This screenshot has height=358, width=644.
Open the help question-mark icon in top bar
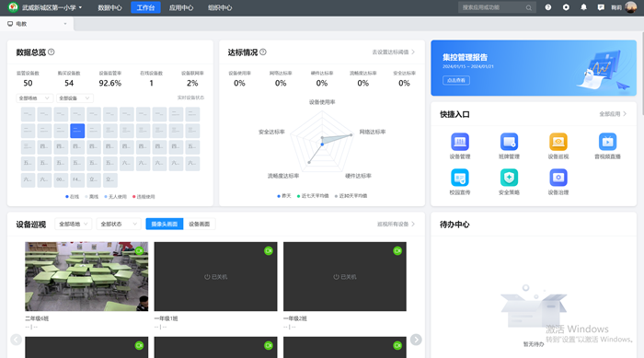pyautogui.click(x=548, y=7)
